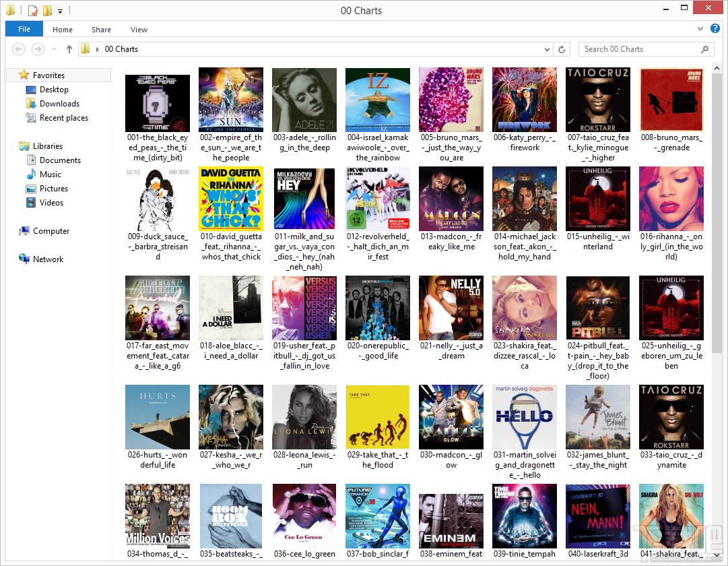Select Favorites in the navigation pane
This screenshot has width=728, height=566.
pos(48,75)
